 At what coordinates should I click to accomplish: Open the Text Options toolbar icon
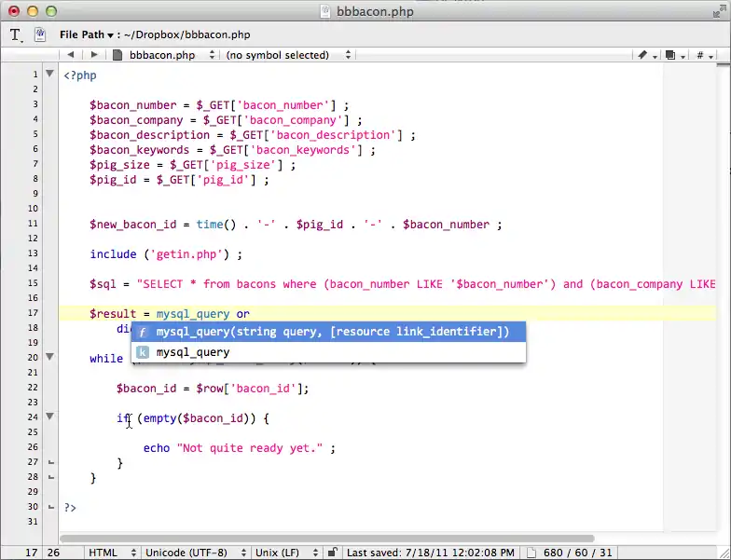click(x=17, y=35)
